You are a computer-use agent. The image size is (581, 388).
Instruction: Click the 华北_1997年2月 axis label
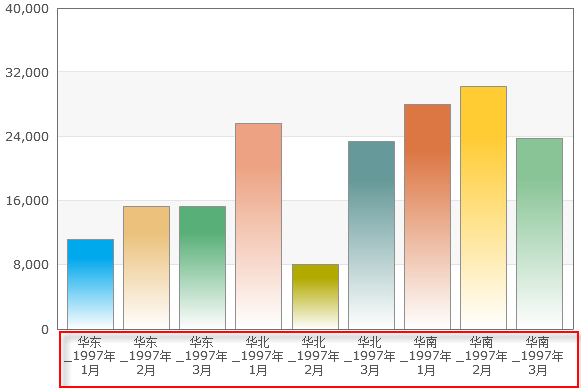(314, 356)
